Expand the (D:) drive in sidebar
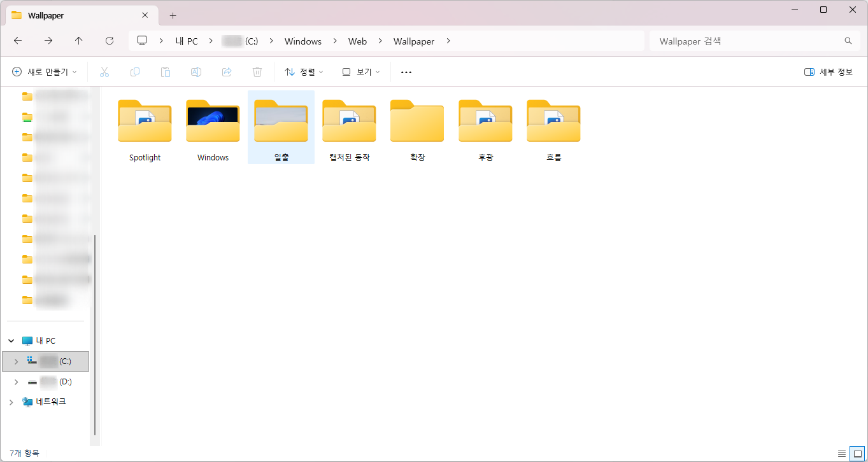 [x=16, y=382]
